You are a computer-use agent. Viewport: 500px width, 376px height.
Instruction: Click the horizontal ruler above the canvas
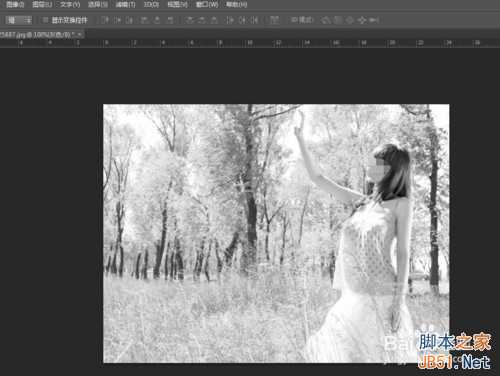pyautogui.click(x=250, y=43)
